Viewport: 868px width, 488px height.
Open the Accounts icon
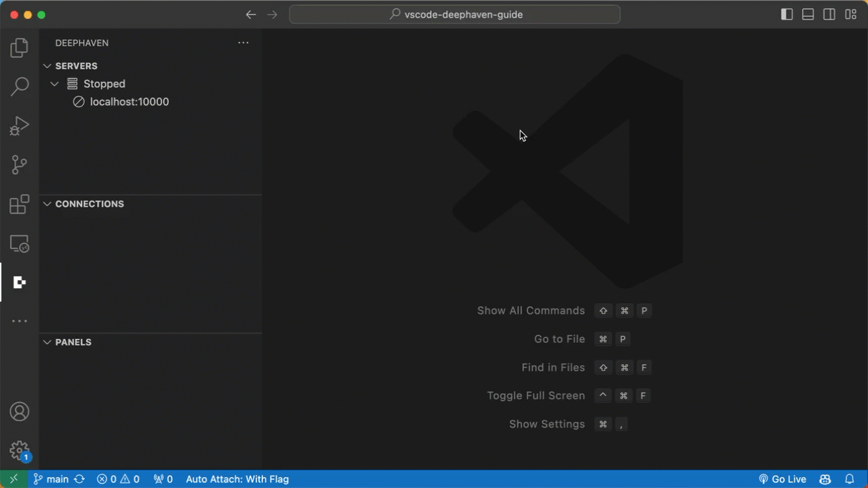click(20, 411)
